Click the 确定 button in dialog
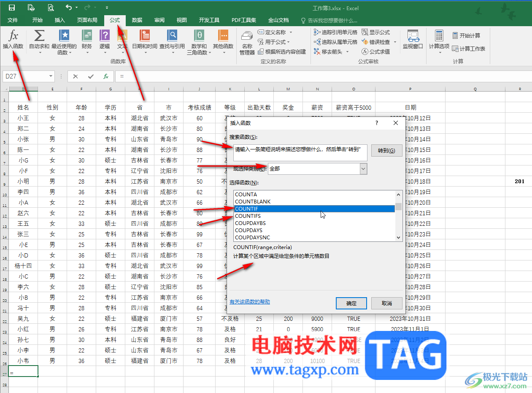Screen dimensions: 532x393 (x=351, y=303)
